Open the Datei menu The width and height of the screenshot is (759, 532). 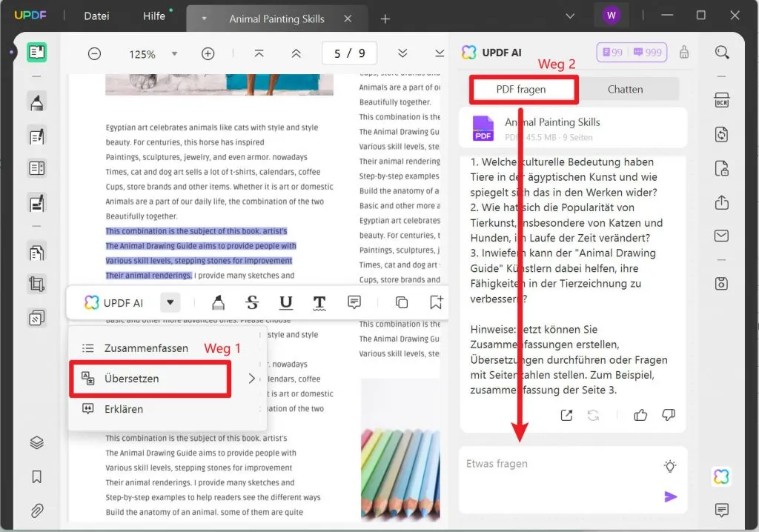point(97,16)
